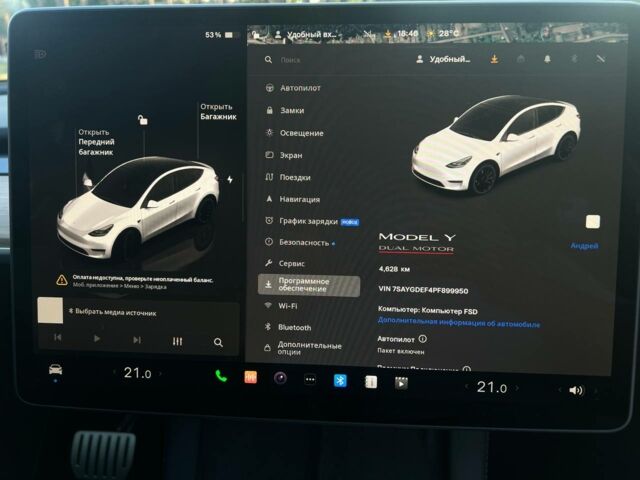Click the volume speaker icon
Viewport: 640px width, 480px height.
(576, 391)
